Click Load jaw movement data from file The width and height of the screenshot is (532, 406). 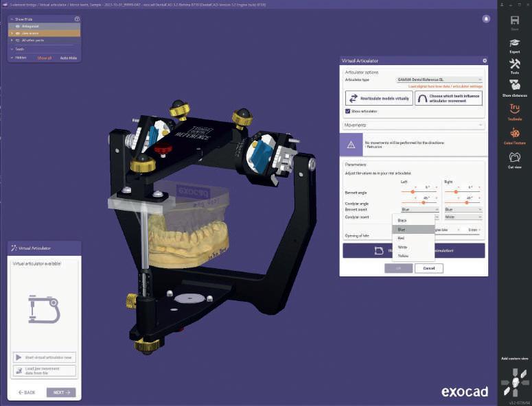[45, 371]
